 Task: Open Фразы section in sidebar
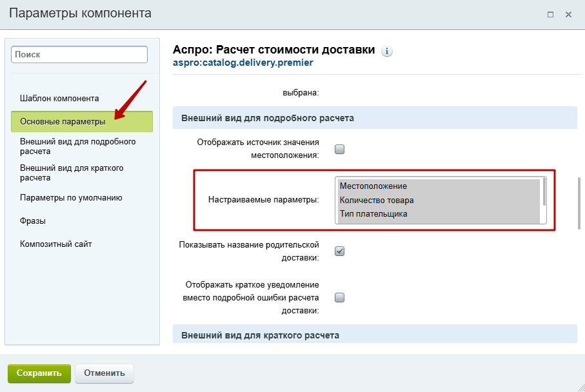(33, 220)
